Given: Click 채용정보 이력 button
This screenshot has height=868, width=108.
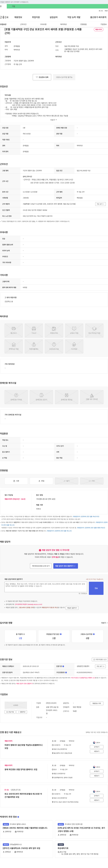Looking at the screenshot, I should point(97,703).
